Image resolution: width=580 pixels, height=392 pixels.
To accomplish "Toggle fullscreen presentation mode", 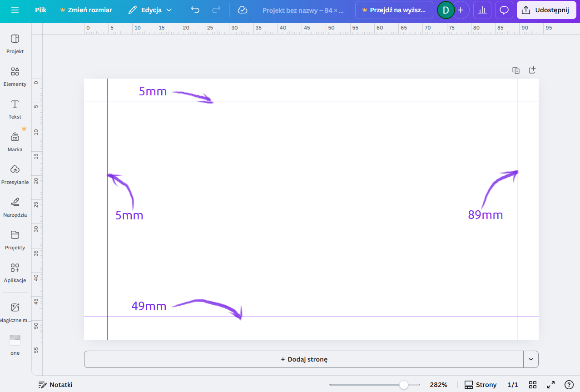I will (551, 385).
